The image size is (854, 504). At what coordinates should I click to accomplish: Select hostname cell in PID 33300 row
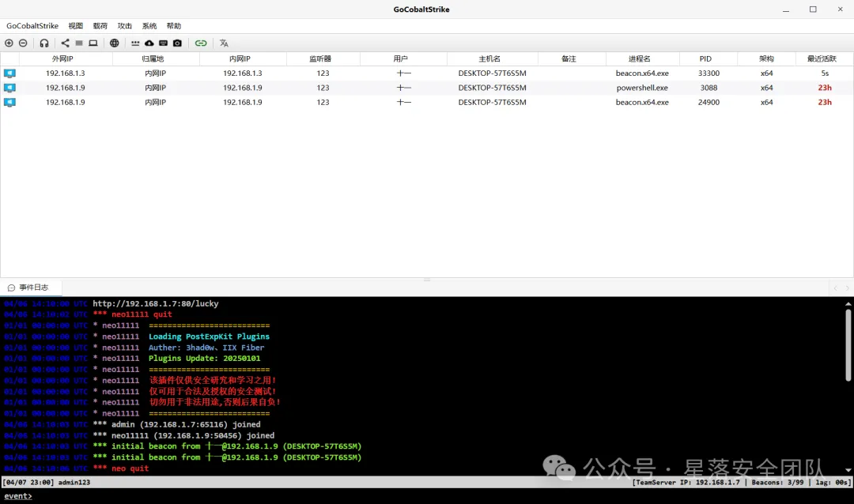pos(493,73)
